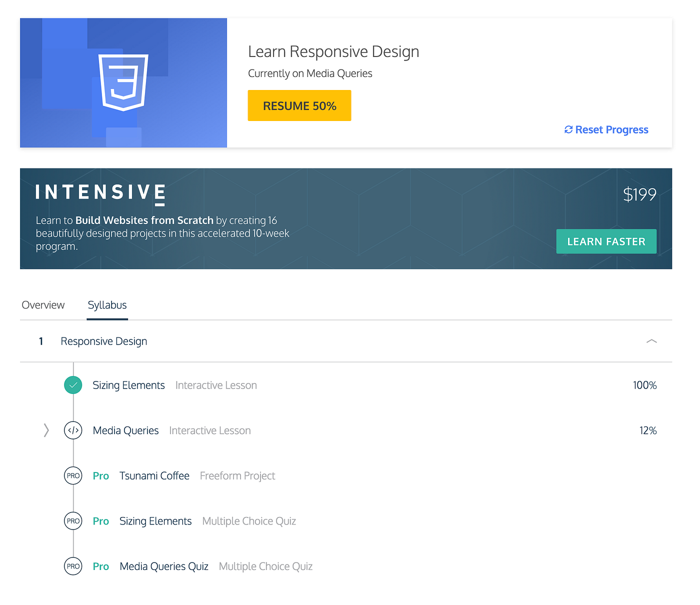
Task: Toggle the Tsunami Coffee project status circle
Action: point(73,475)
